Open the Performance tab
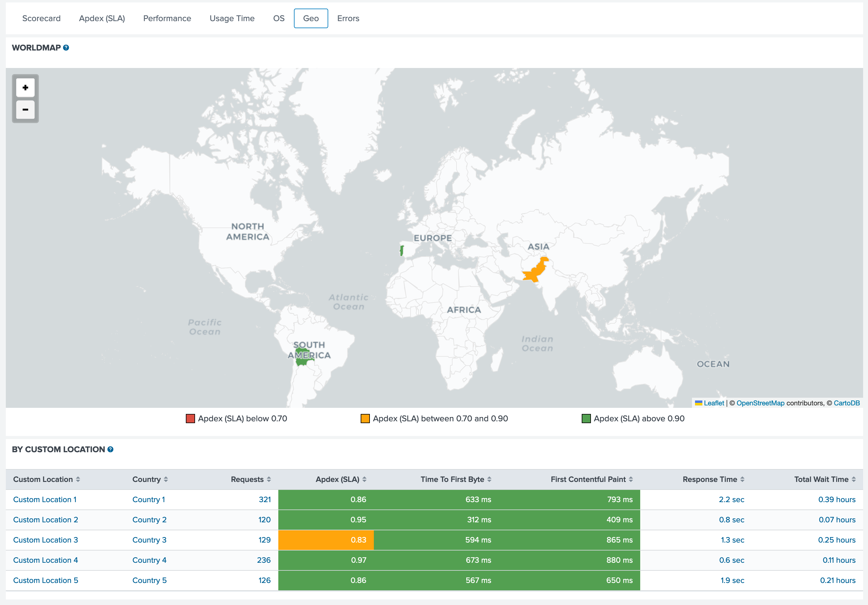Screen dimensions: 868x605 167,18
